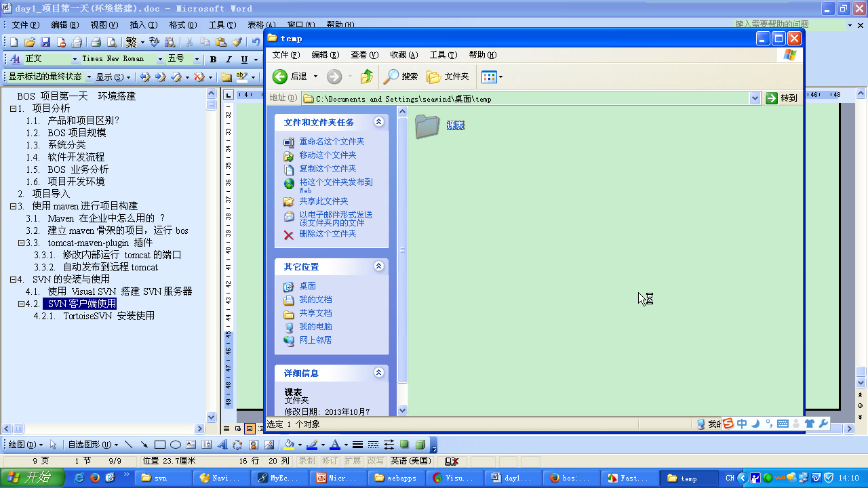This screenshot has height=488, width=868.
Task: Collapse the 4. SVN 的安装与使用 outline node
Action: (13, 279)
